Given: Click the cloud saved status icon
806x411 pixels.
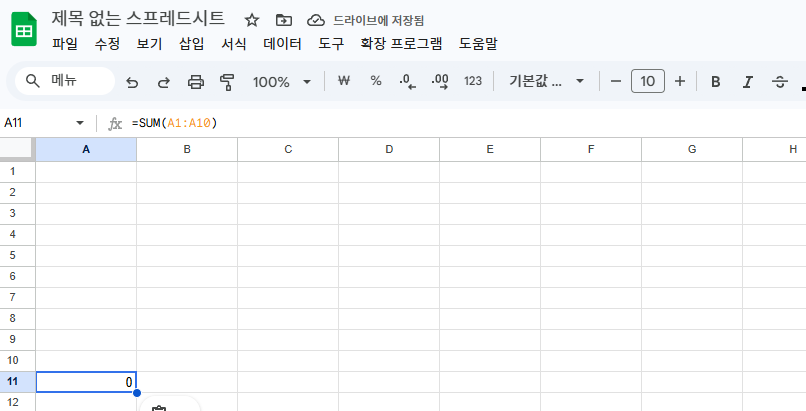Looking at the screenshot, I should click(x=316, y=20).
